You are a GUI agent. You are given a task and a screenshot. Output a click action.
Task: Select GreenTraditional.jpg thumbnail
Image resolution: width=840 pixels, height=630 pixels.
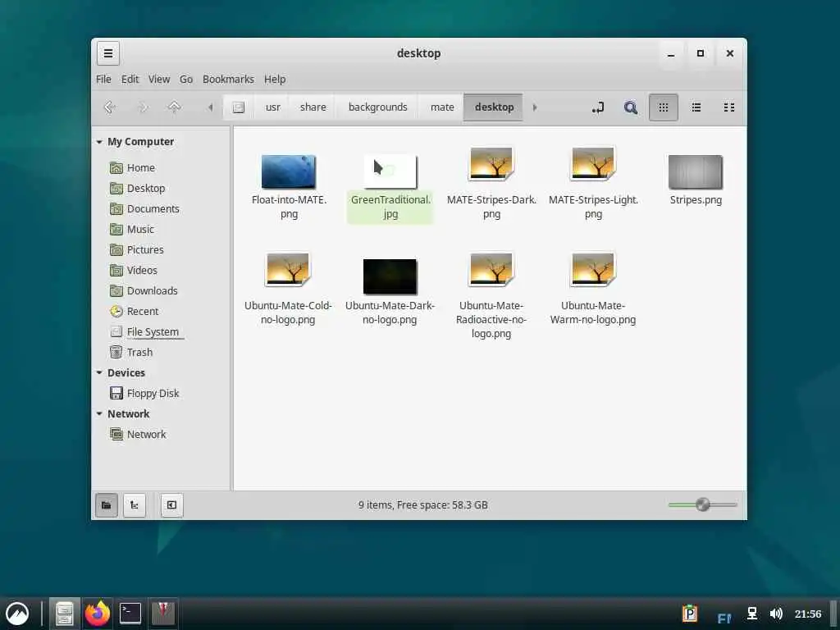[x=390, y=171]
